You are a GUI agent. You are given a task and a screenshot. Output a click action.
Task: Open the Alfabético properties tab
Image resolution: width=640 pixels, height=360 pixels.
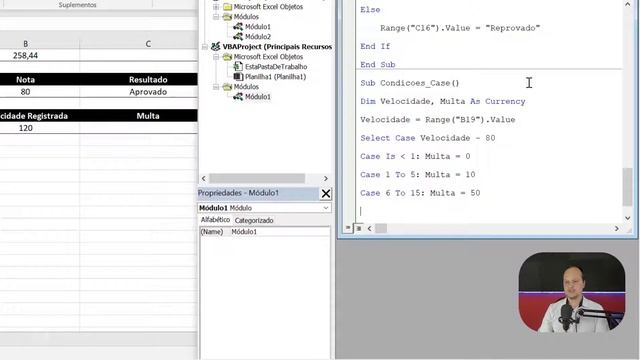pyautogui.click(x=216, y=220)
